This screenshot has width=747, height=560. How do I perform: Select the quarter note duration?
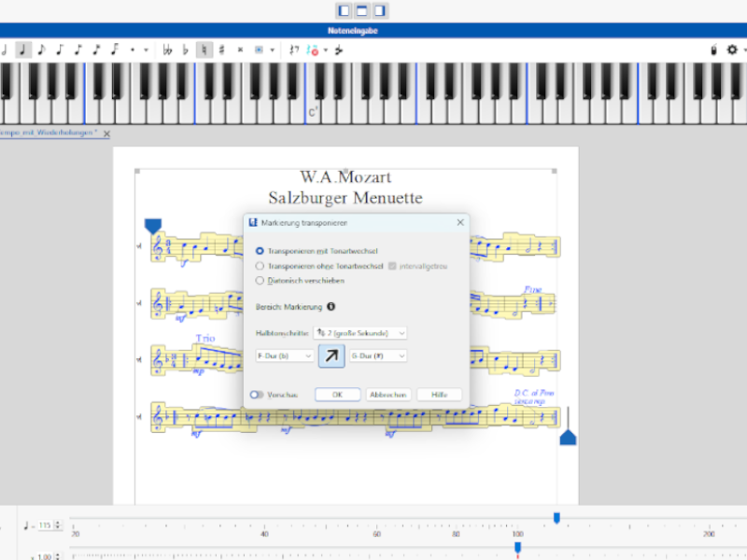point(22,49)
